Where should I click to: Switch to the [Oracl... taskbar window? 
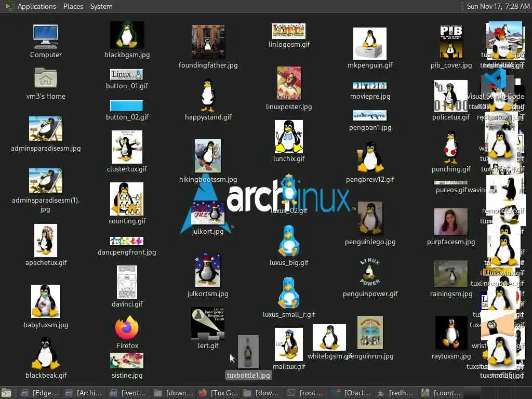click(x=352, y=393)
